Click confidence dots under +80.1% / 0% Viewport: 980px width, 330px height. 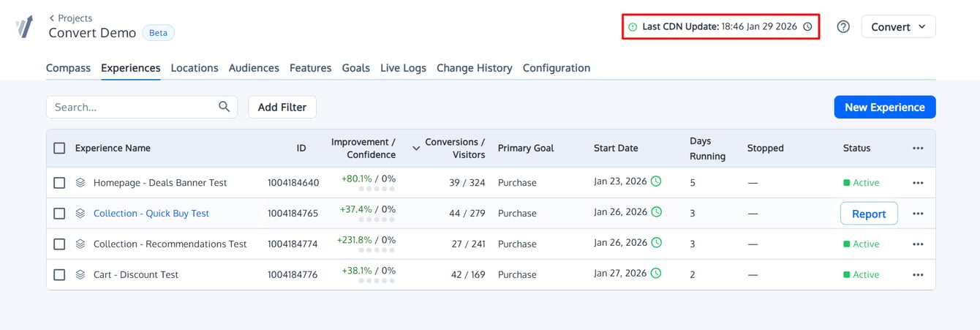[377, 189]
